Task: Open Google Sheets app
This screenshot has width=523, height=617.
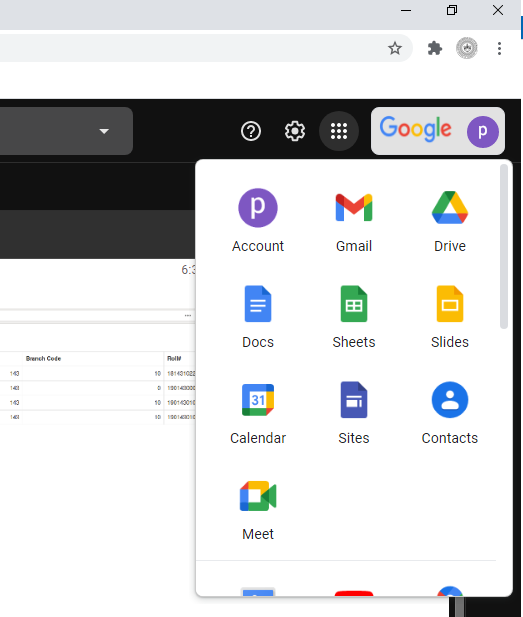Action: 354,317
